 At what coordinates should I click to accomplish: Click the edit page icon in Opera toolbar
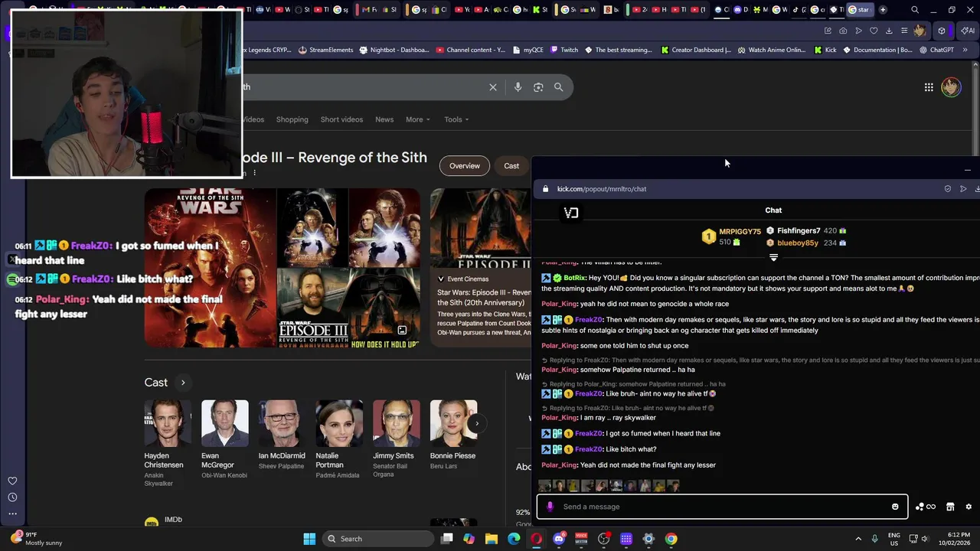pos(828,31)
